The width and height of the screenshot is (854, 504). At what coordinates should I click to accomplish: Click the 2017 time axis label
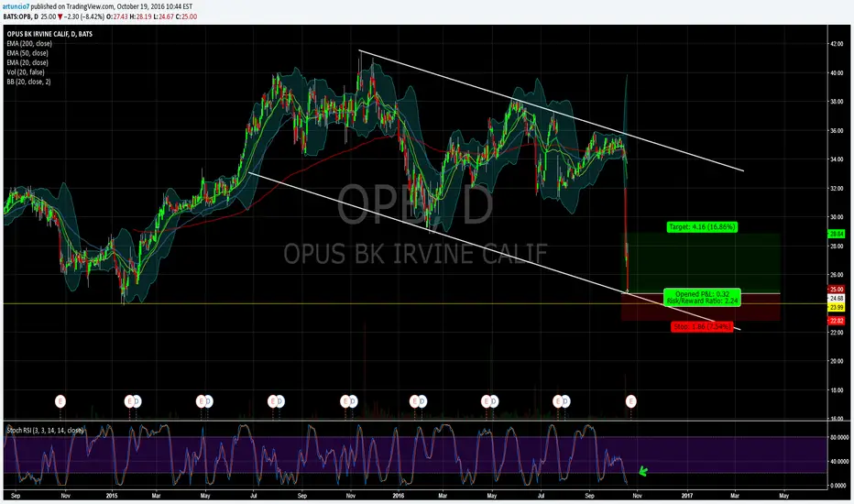687,496
